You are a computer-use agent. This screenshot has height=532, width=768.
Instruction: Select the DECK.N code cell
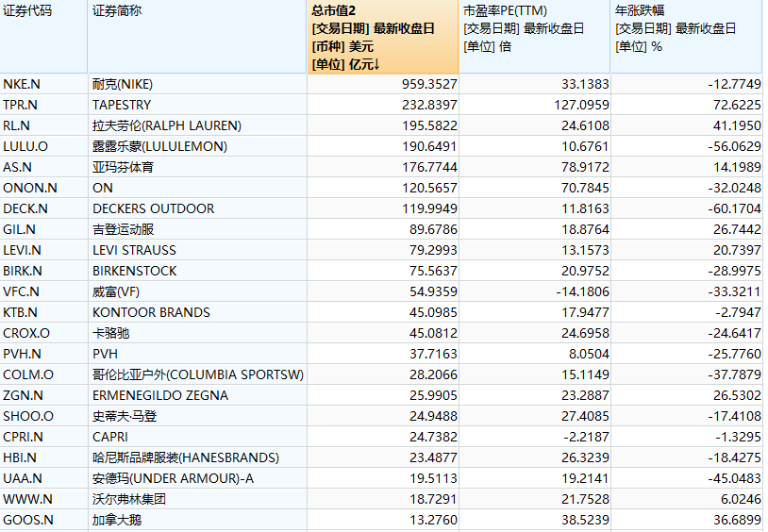click(43, 208)
